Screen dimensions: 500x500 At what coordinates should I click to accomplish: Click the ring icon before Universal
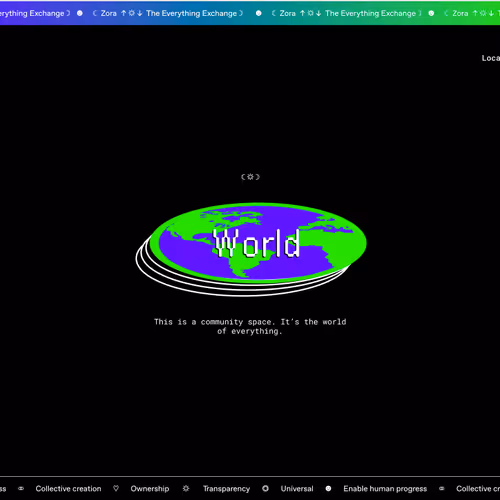coord(265,488)
